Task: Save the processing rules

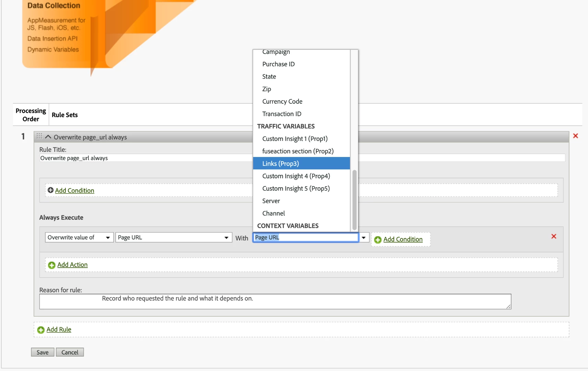Action: (x=43, y=352)
